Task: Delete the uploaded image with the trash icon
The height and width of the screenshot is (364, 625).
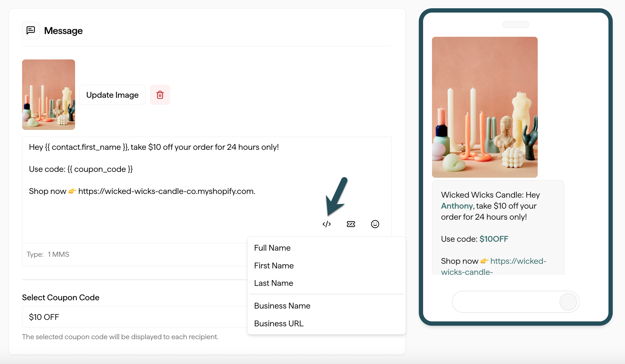Action: click(x=160, y=95)
